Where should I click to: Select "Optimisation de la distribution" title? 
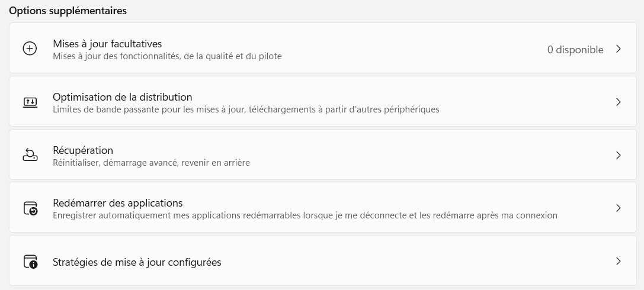122,97
